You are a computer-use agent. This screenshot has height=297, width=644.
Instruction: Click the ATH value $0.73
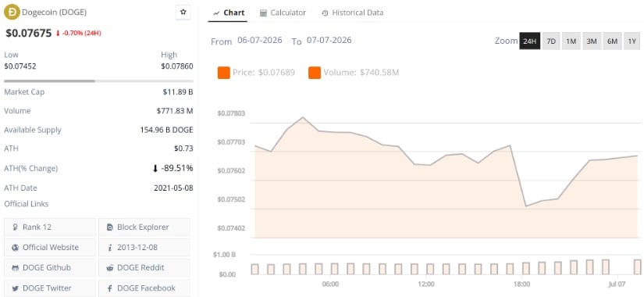pyautogui.click(x=183, y=148)
